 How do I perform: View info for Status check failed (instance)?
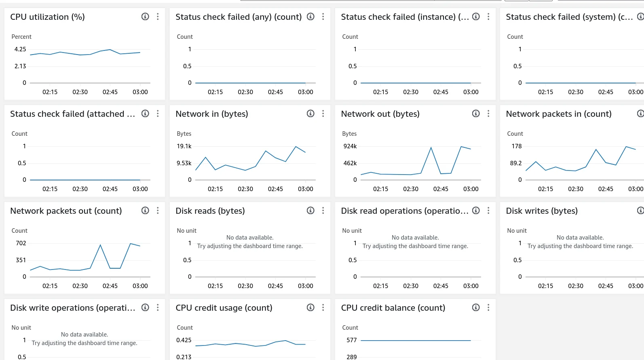476,17
